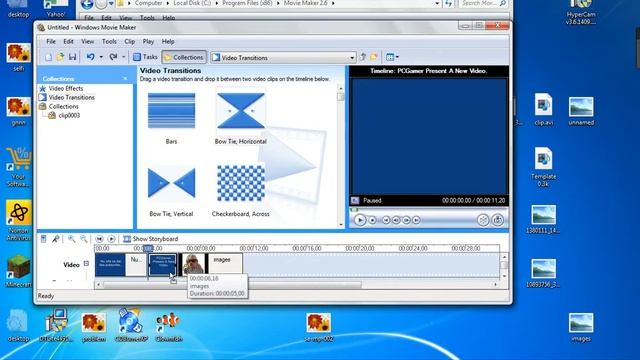Open the Clip menu
Viewport: 640px width, 360px height.
[129, 42]
